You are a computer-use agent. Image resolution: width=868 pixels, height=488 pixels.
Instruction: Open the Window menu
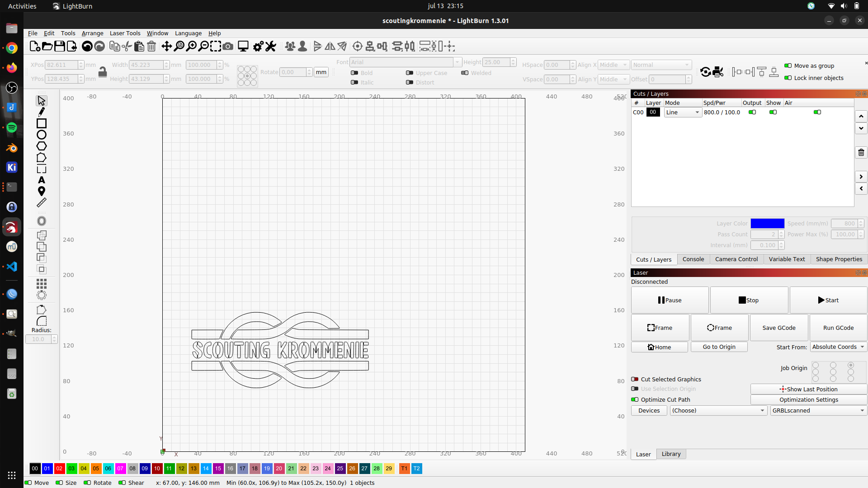coord(157,33)
